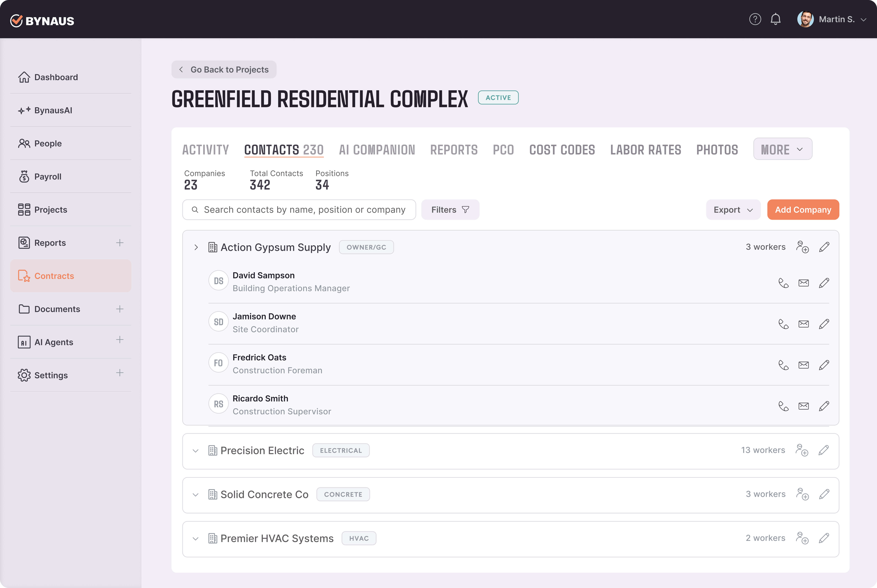Email Jamison Downe via envelope icon
Screen dimensions: 877x588
tap(803, 324)
